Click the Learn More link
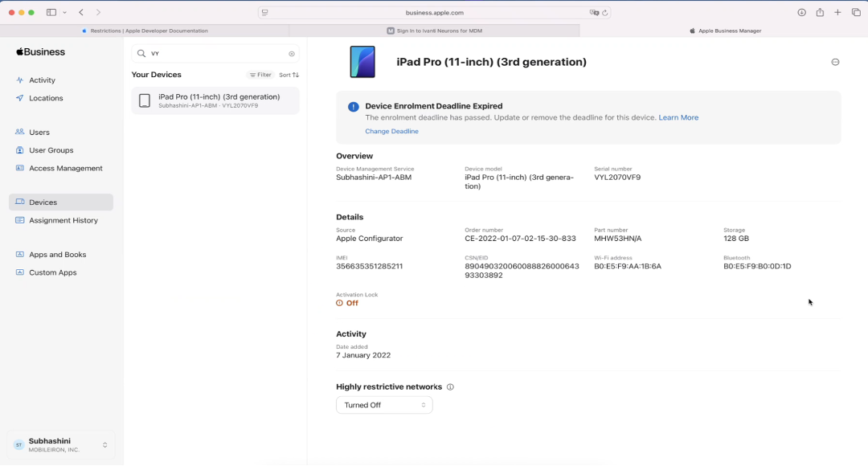The height and width of the screenshot is (466, 868). pyautogui.click(x=678, y=117)
